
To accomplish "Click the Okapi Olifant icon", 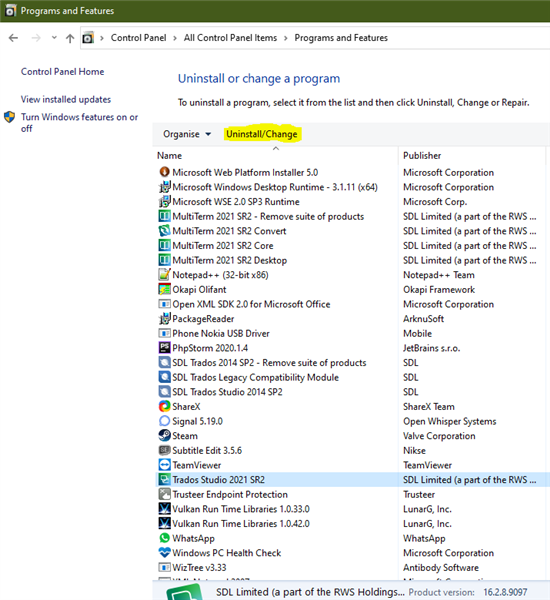I will [164, 289].
